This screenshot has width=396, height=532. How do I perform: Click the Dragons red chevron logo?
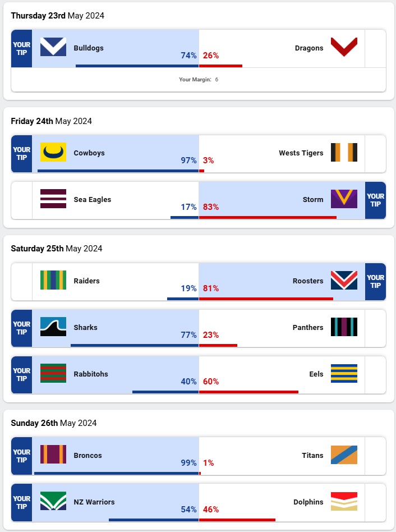pyautogui.click(x=344, y=47)
